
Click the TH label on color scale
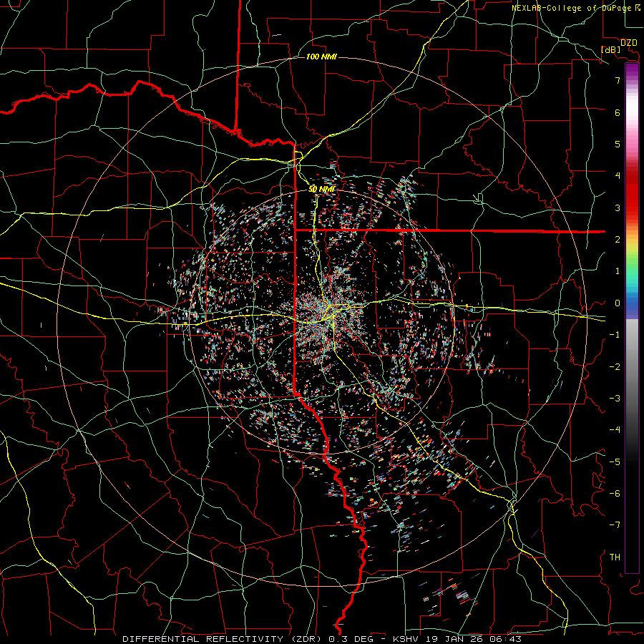pyautogui.click(x=615, y=557)
